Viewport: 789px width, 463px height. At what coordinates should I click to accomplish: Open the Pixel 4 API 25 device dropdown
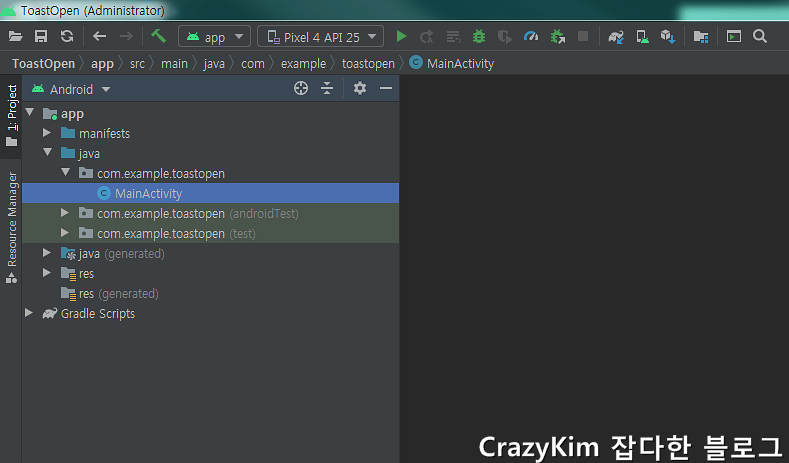321,36
